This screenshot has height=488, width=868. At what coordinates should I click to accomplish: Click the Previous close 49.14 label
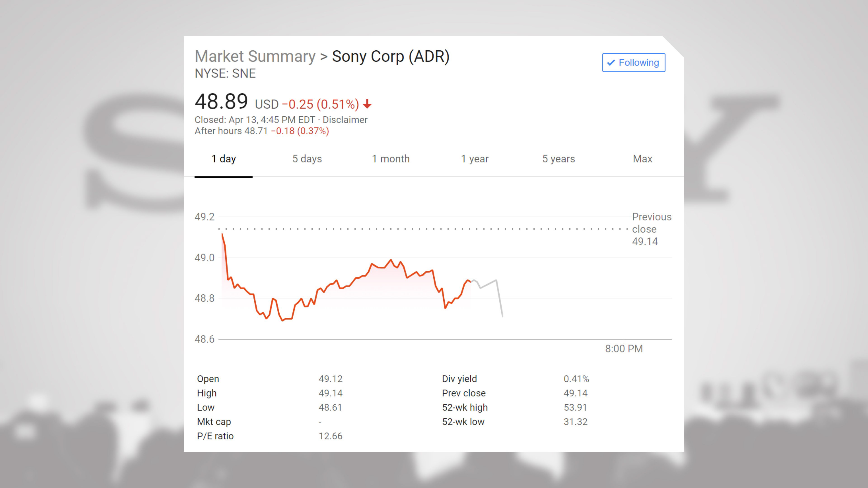(651, 229)
